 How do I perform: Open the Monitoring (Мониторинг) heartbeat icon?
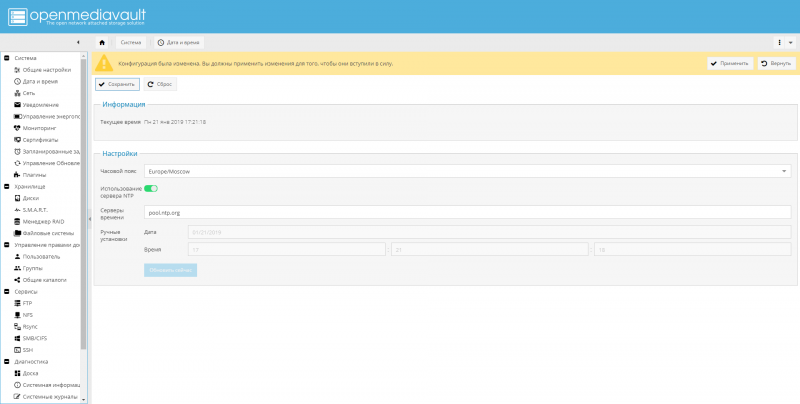click(x=17, y=129)
